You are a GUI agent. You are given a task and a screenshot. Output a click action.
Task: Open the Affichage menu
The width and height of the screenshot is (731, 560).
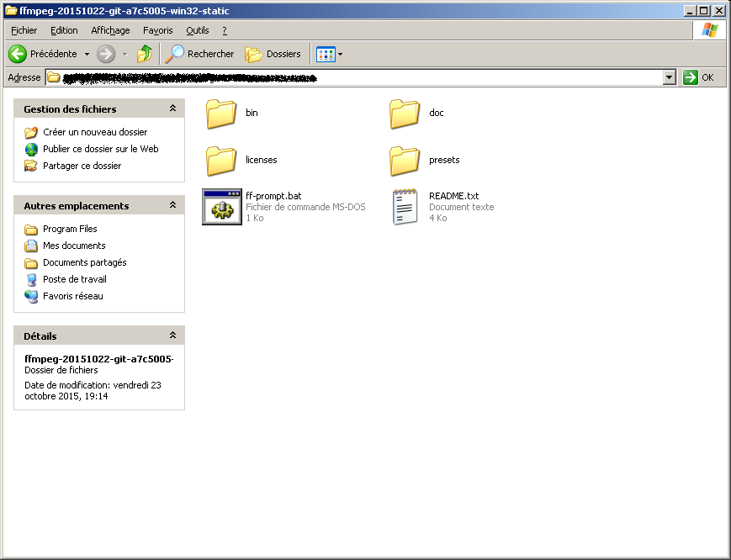[110, 30]
